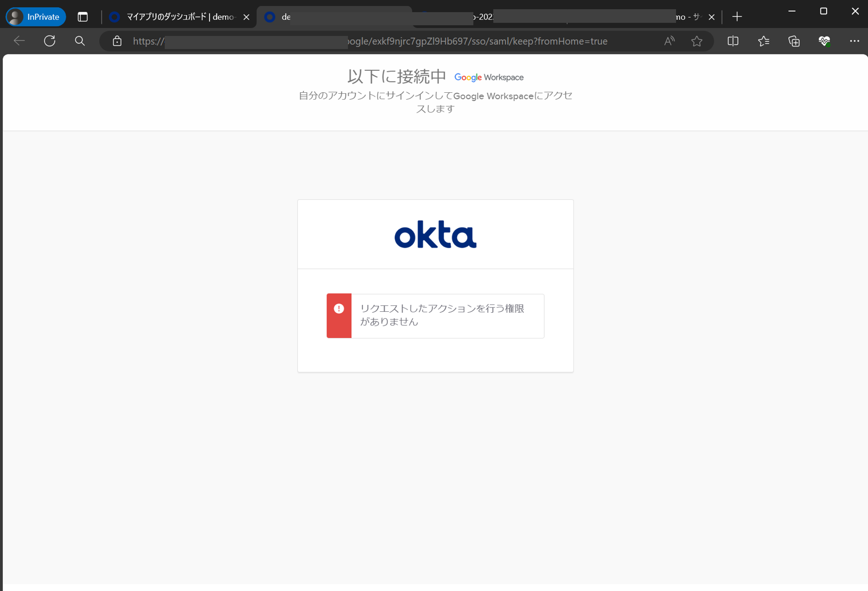The height and width of the screenshot is (591, 868).
Task: Click the search magnifier icon
Action: pos(80,41)
